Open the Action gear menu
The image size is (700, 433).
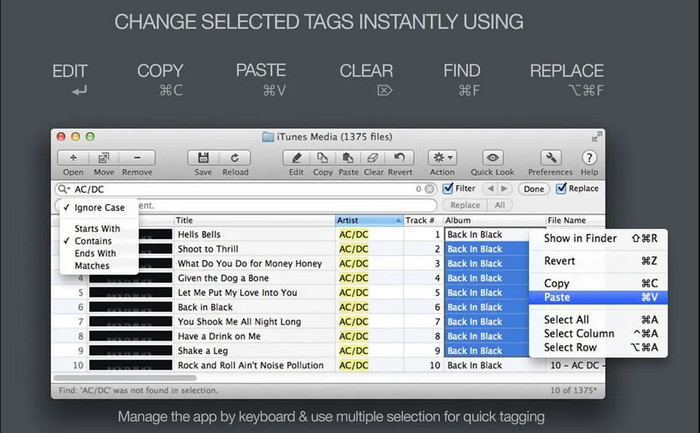click(442, 158)
